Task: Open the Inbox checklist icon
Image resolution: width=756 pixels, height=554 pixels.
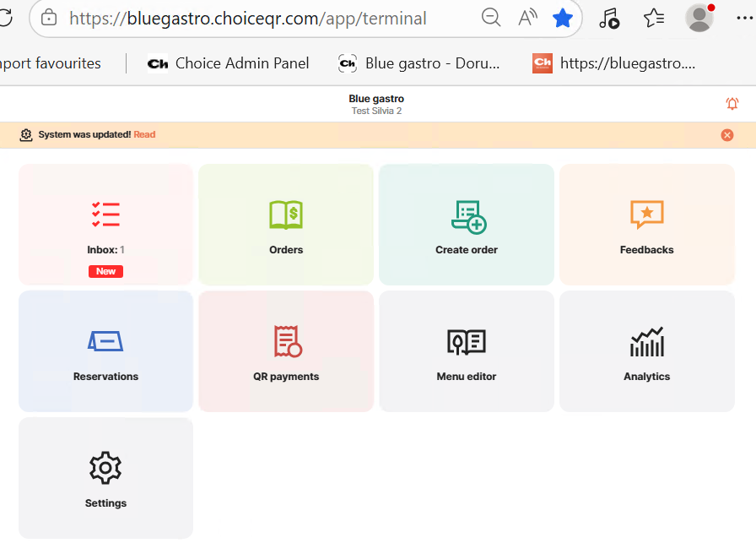Action: [x=105, y=215]
